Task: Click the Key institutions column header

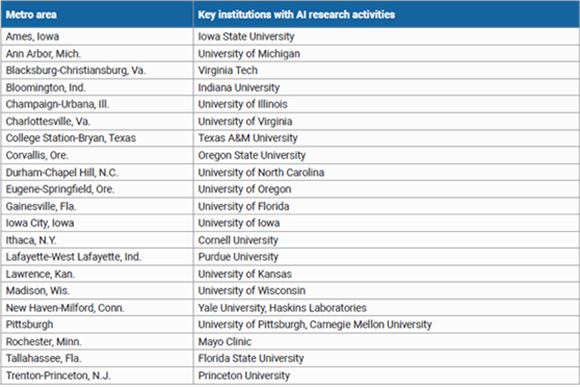Action: (387, 14)
